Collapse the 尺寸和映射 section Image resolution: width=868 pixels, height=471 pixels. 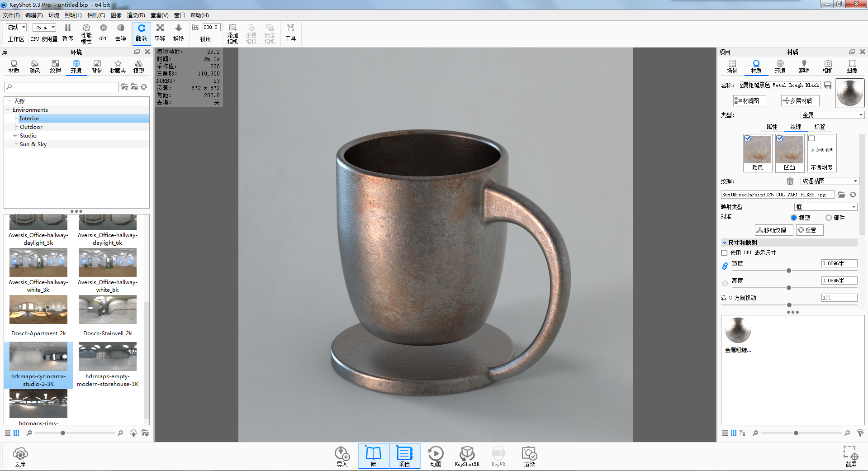click(x=725, y=243)
